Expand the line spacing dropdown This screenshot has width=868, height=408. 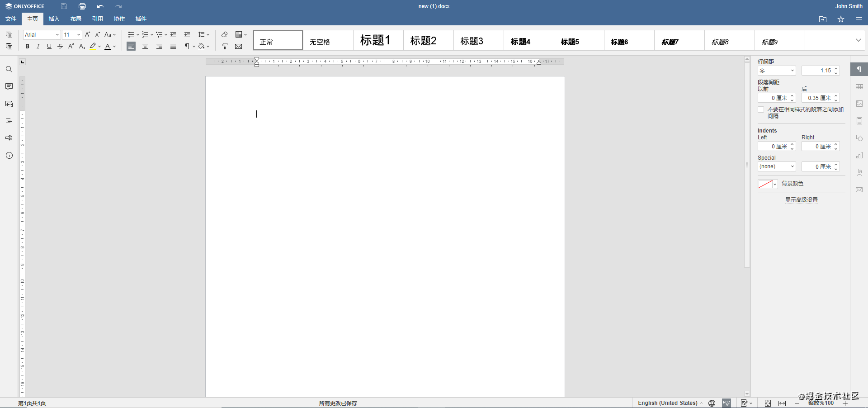pos(208,34)
